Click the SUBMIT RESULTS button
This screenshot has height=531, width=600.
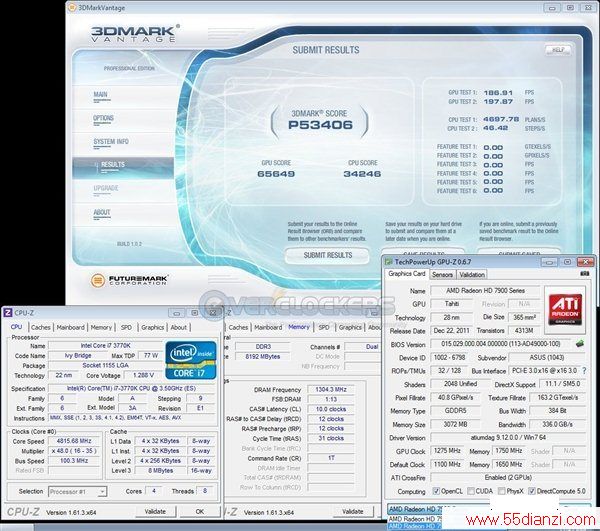328,255
